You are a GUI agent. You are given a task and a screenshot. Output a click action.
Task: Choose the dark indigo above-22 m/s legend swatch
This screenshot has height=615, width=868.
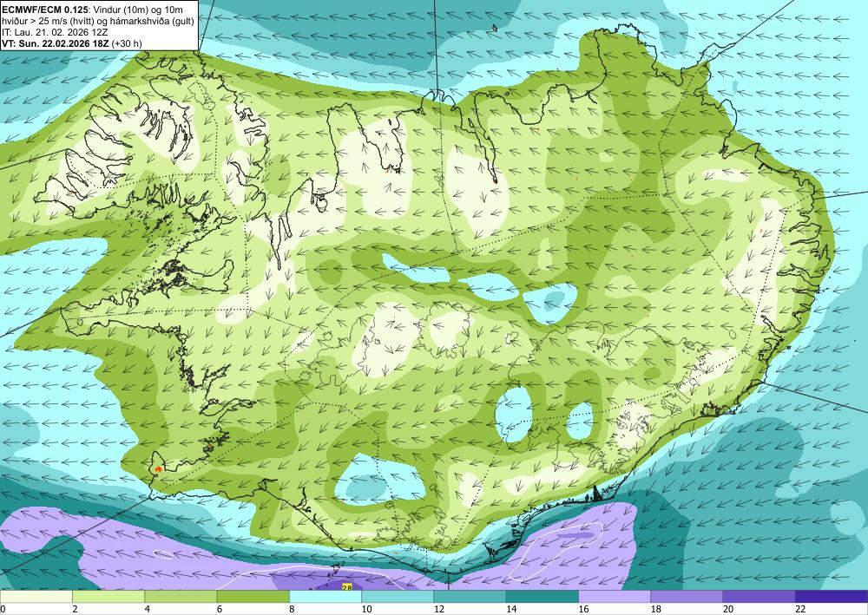pos(832,596)
